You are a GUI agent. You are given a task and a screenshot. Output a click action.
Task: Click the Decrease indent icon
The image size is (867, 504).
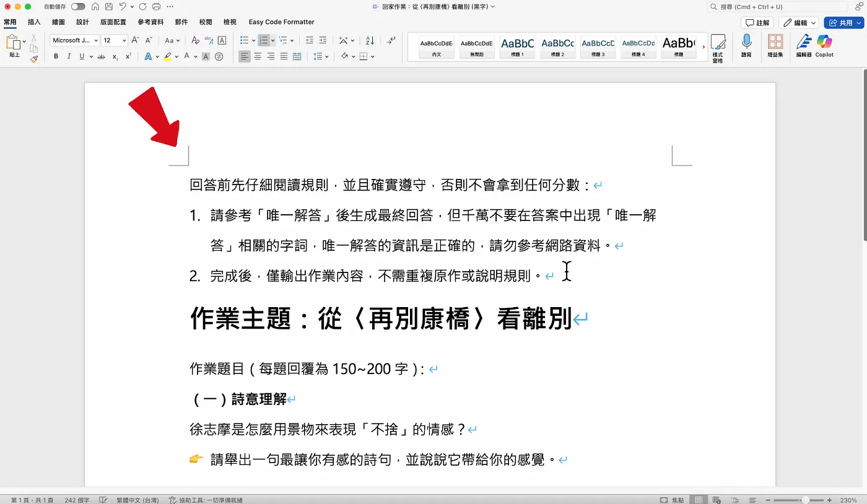click(310, 40)
